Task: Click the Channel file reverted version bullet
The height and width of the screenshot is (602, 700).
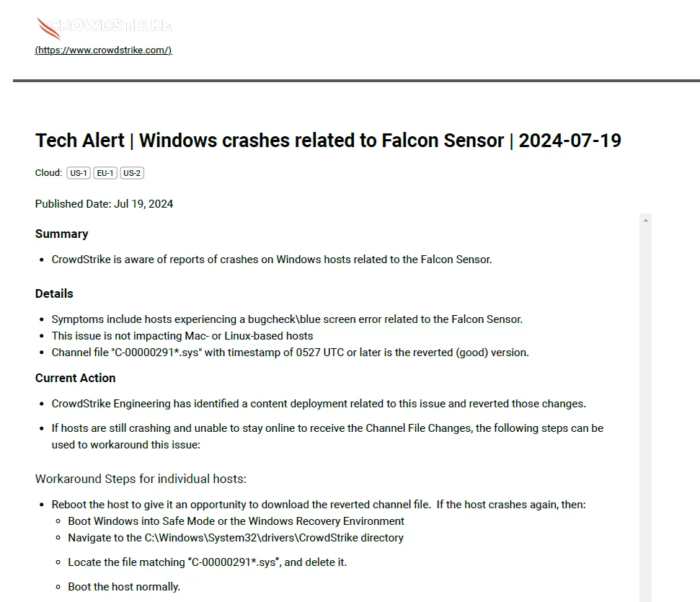Action: [290, 353]
